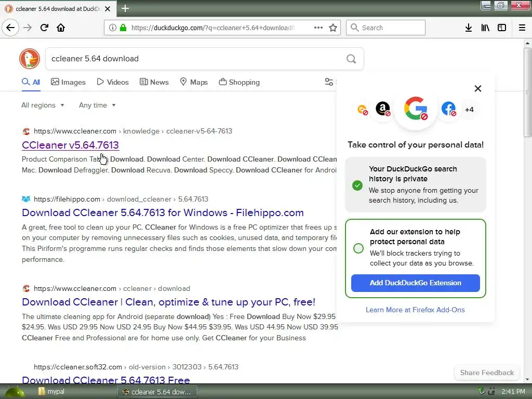Click the address bar URL
532x399 pixels.
(x=212, y=28)
